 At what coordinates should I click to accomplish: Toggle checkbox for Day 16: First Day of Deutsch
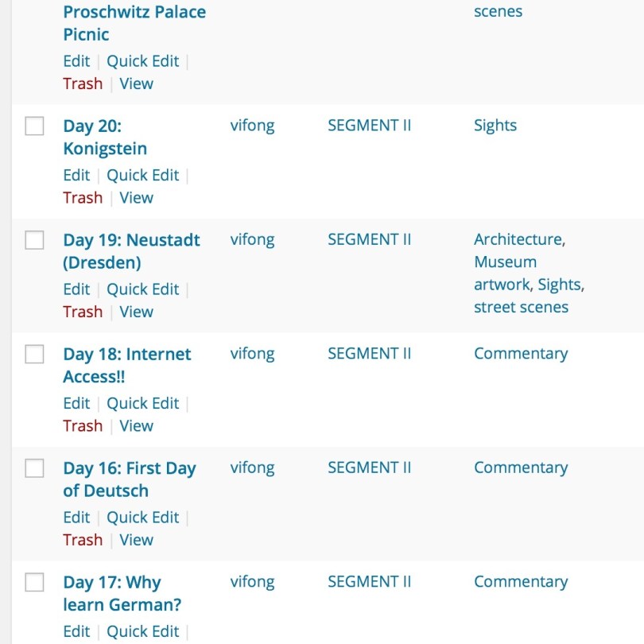[34, 469]
